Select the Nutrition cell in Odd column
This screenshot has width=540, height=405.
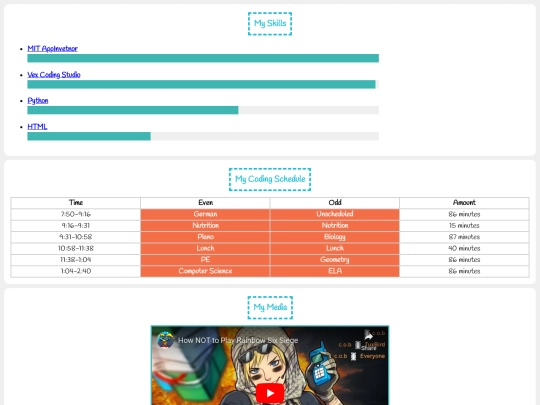click(x=335, y=226)
